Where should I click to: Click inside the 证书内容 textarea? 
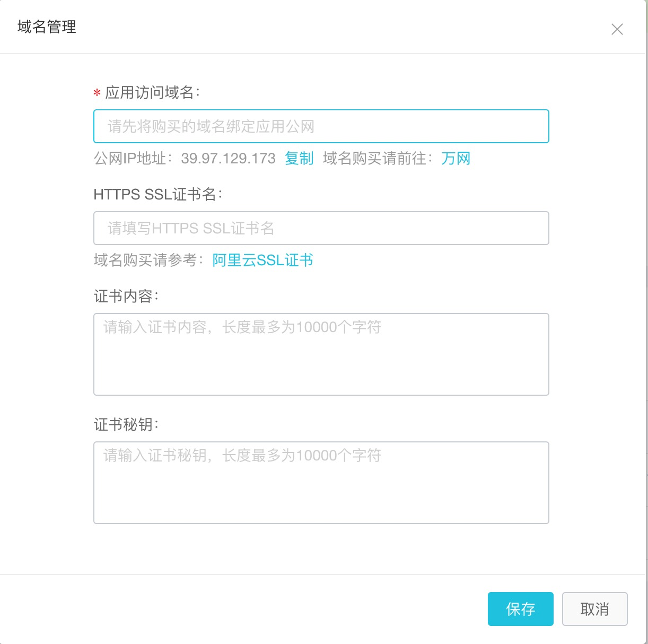[x=321, y=354]
